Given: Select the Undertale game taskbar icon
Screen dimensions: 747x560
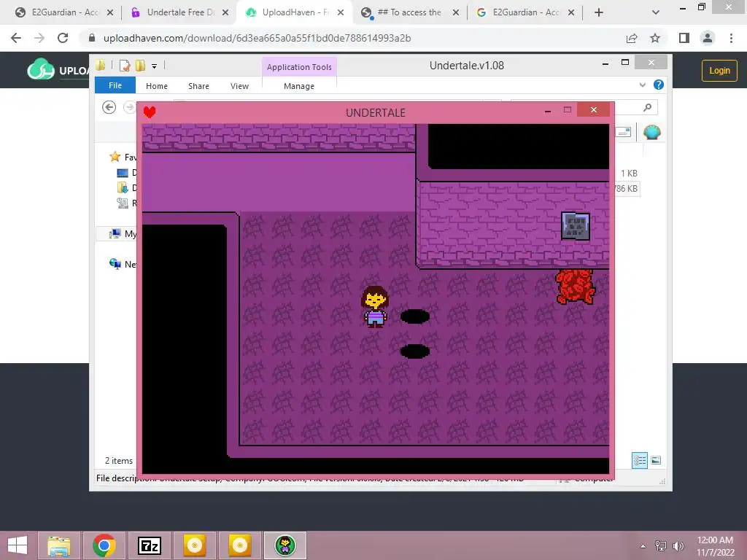Looking at the screenshot, I should [x=285, y=545].
